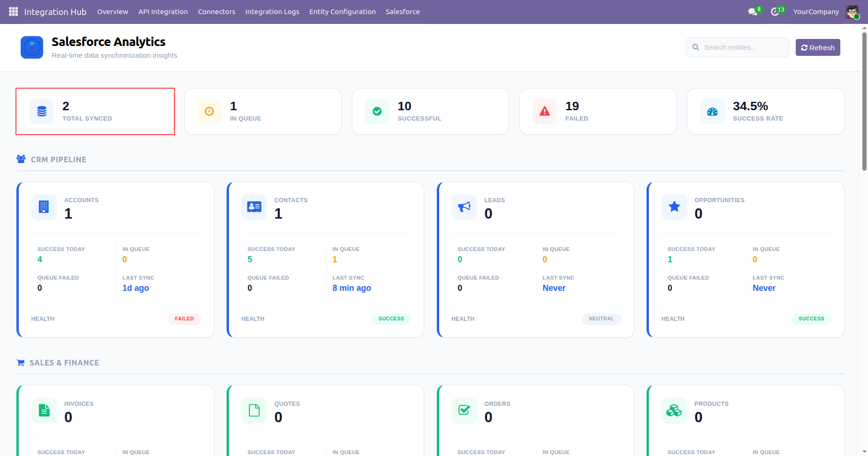Image resolution: width=868 pixels, height=456 pixels.
Task: Click the SUCCESS health badge on Opportunities
Action: coord(811,319)
